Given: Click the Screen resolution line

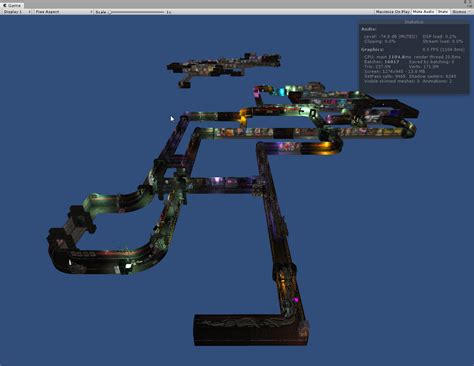Looking at the screenshot, I should 394,72.
